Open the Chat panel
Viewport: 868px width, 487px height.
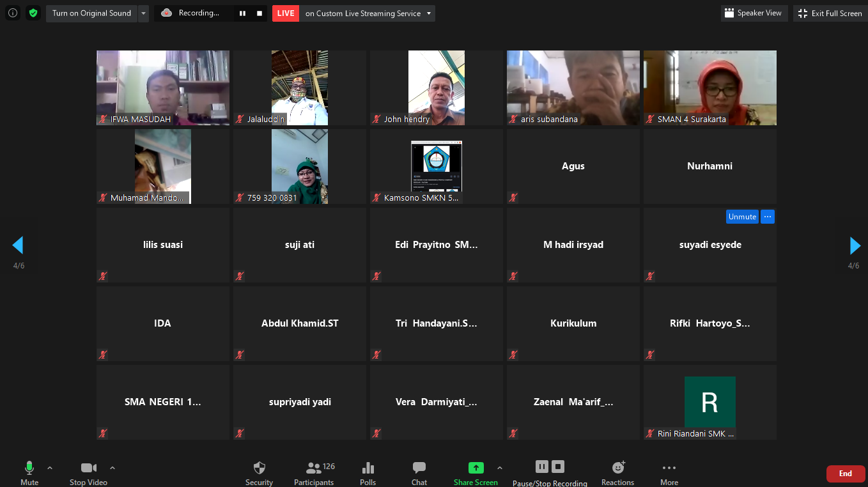(419, 473)
